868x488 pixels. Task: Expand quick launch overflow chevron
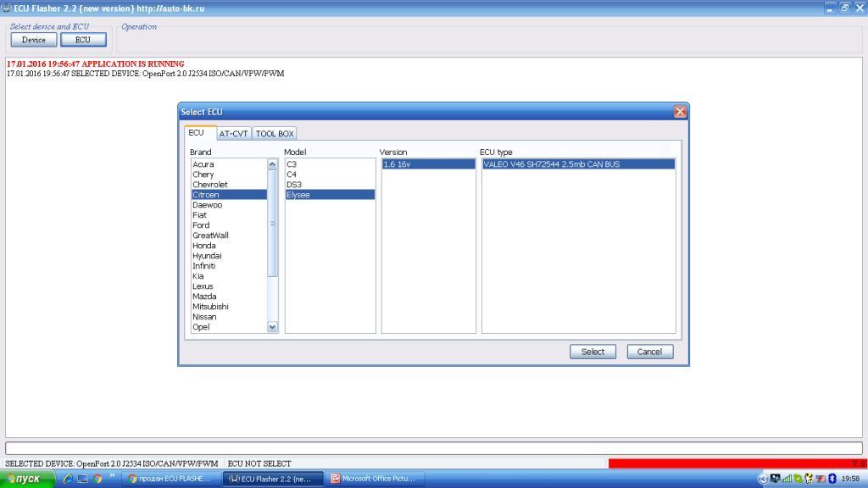[x=113, y=475]
